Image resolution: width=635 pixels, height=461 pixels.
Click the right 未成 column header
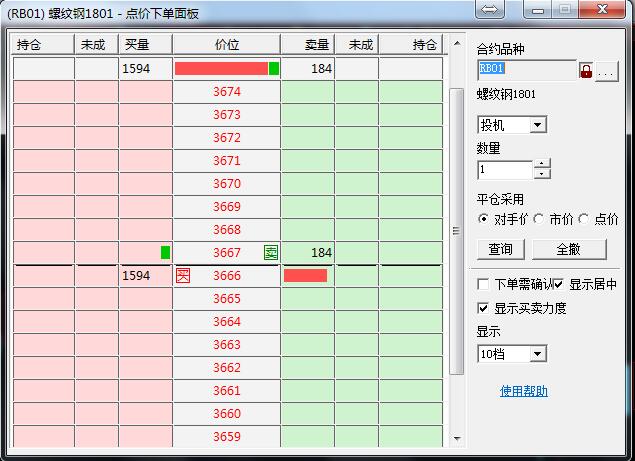pyautogui.click(x=357, y=45)
